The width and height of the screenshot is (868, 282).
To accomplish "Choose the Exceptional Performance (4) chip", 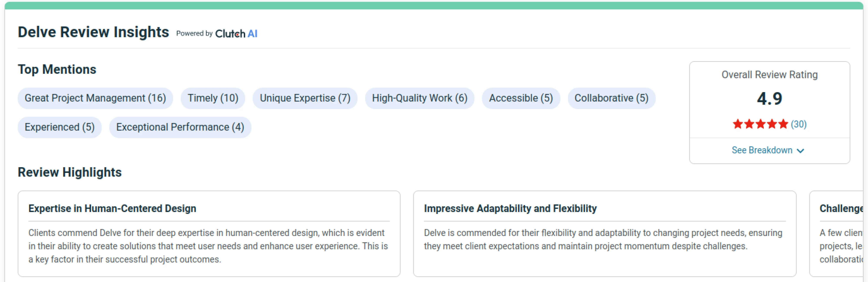I will pos(180,127).
